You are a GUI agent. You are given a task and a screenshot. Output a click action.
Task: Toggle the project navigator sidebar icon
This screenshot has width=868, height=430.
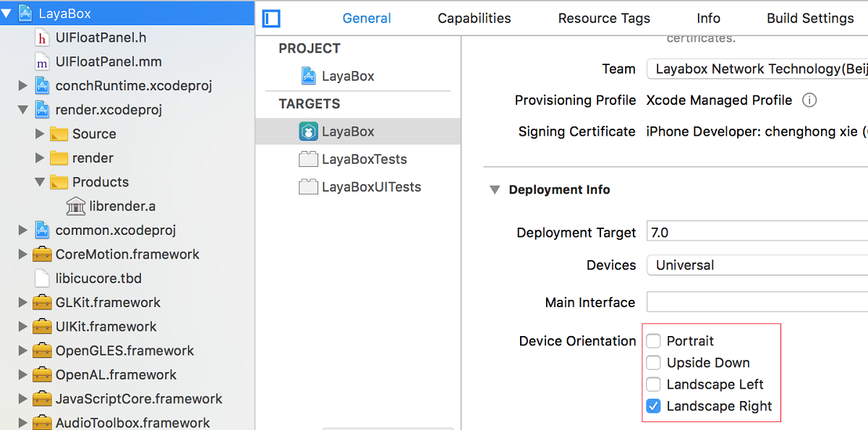pos(271,19)
